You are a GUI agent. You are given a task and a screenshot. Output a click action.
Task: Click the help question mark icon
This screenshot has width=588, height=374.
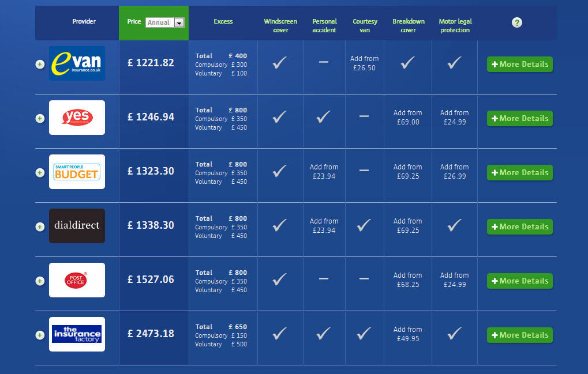pos(517,22)
